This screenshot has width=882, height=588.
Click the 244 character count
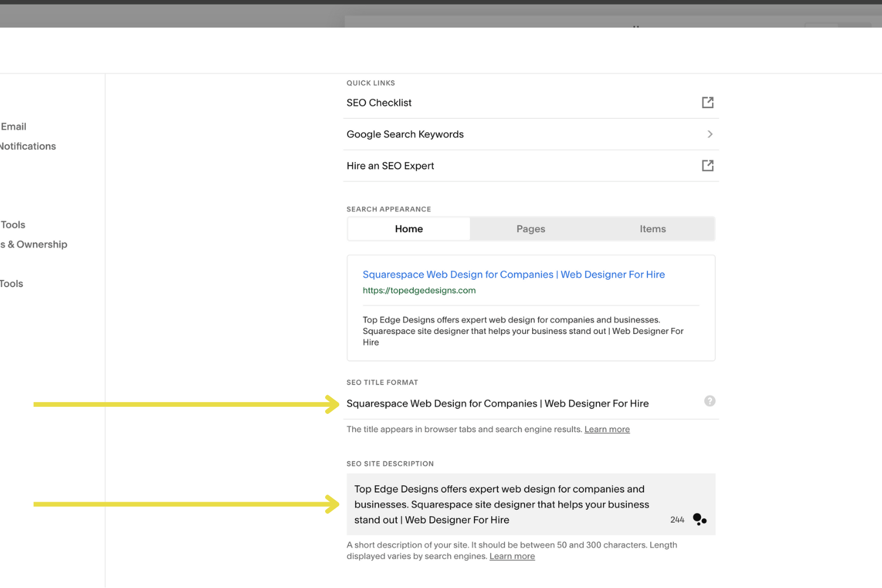tap(677, 520)
